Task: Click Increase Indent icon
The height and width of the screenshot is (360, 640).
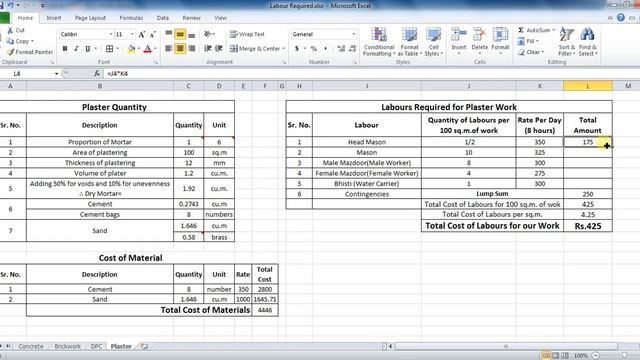Action: click(219, 49)
